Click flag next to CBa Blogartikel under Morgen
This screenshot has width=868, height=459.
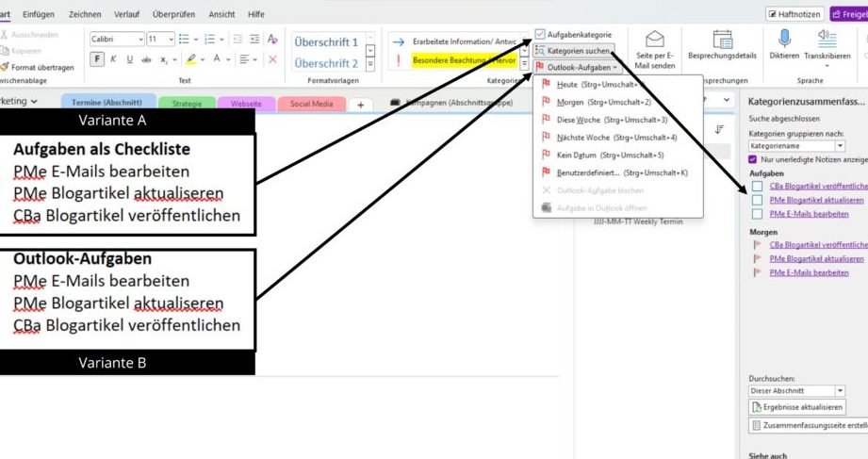[758, 245]
